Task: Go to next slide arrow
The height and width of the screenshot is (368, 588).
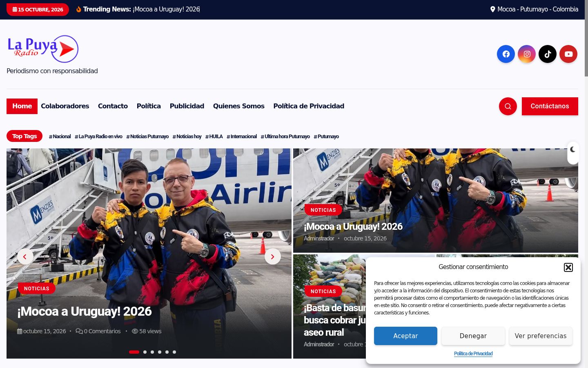Action: pyautogui.click(x=273, y=257)
